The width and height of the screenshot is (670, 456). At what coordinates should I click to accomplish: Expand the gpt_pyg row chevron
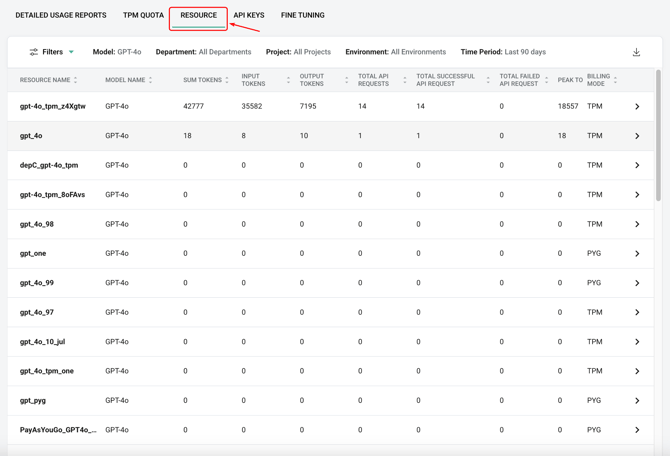637,401
